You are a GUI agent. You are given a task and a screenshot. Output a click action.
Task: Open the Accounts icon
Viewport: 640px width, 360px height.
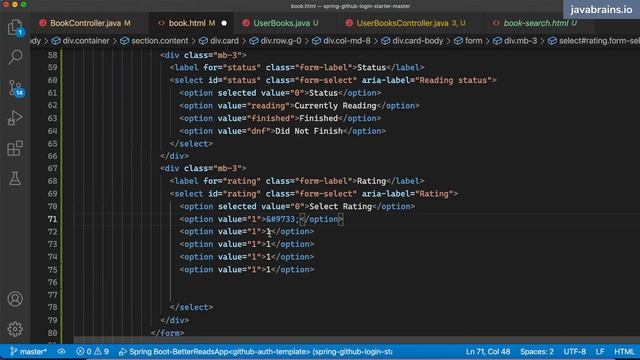(x=15, y=299)
